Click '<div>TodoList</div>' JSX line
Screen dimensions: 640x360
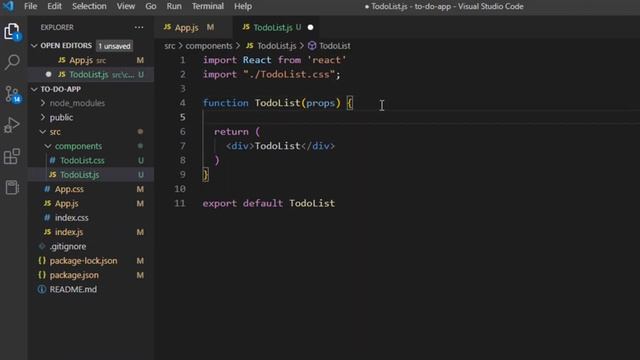pos(280,146)
